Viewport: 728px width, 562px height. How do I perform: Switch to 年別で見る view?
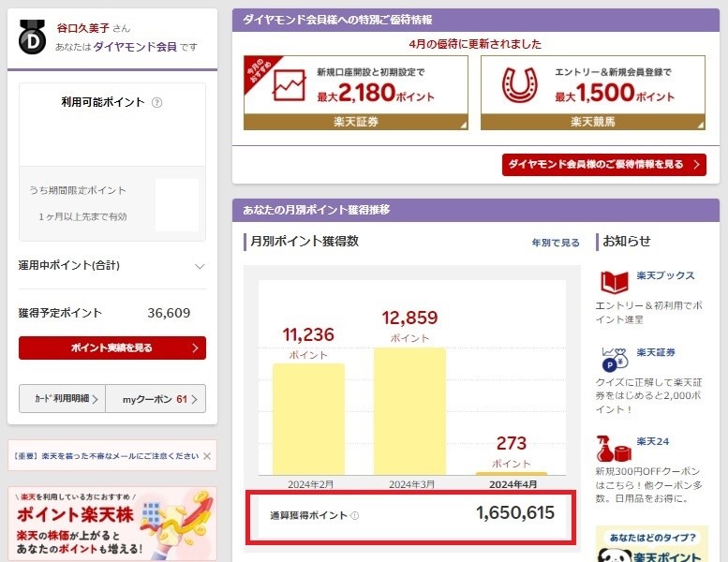556,243
